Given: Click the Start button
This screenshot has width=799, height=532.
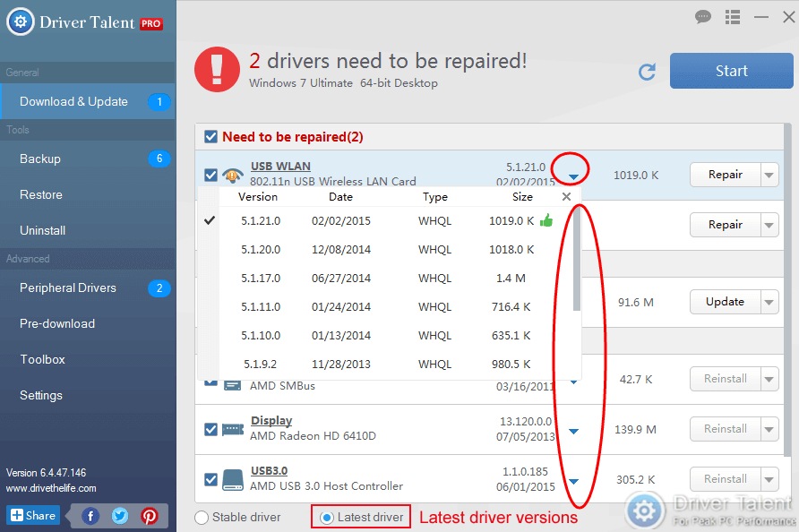Looking at the screenshot, I should (731, 71).
